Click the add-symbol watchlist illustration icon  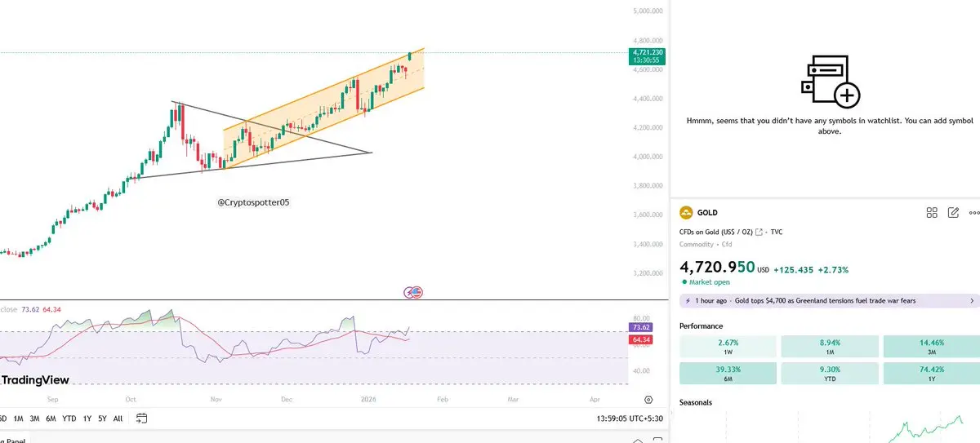point(830,82)
